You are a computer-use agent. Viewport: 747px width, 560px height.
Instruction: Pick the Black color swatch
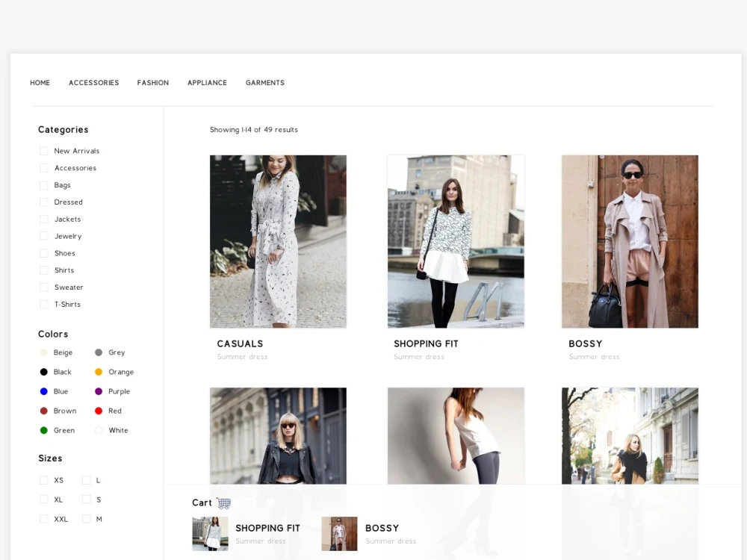click(x=44, y=372)
